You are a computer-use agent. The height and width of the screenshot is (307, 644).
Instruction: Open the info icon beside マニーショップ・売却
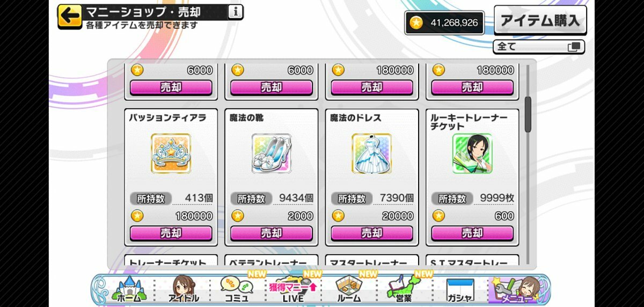235,12
